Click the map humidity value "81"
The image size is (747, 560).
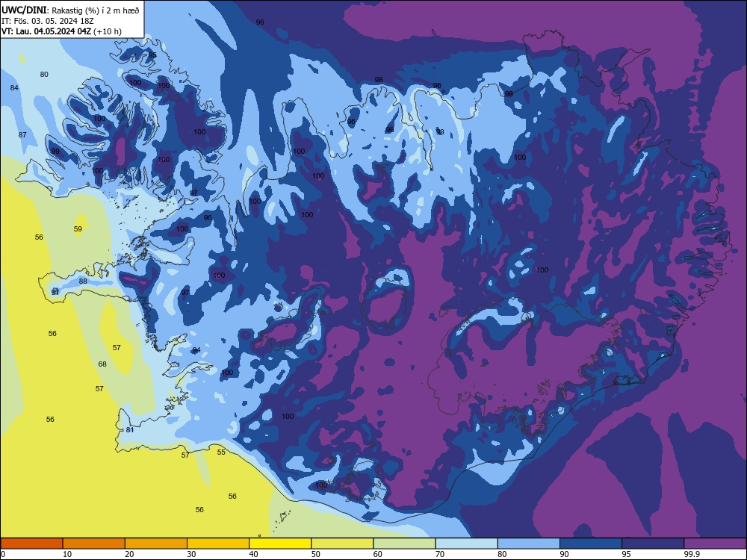130,430
